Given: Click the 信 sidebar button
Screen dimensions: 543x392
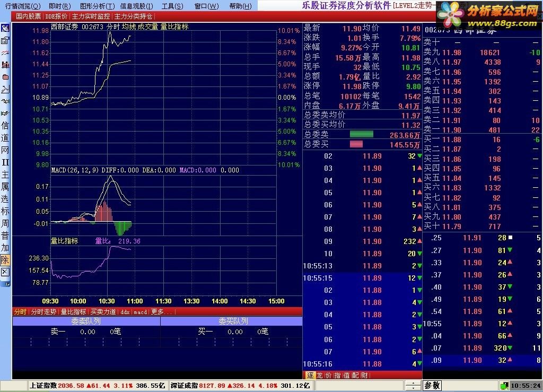Looking at the screenshot, I should 5,125.
